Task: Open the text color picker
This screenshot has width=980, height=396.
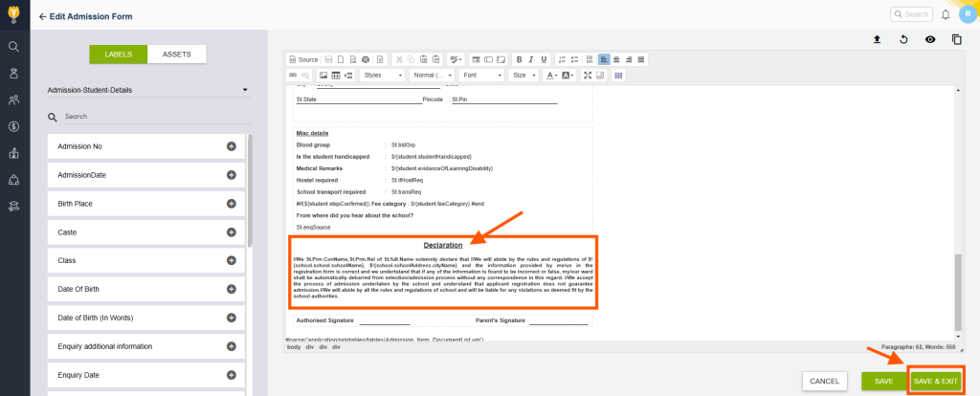Action: 551,75
